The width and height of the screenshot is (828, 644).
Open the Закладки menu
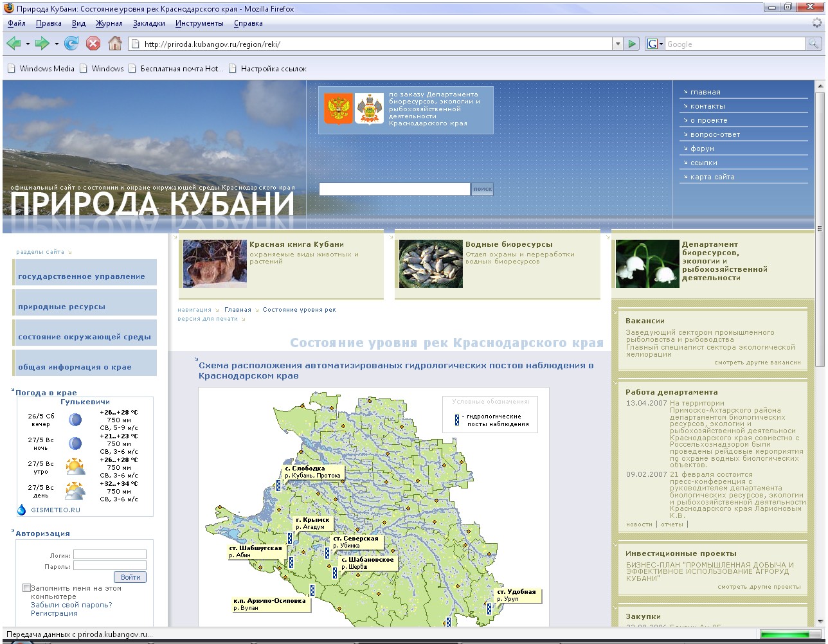pyautogui.click(x=148, y=23)
